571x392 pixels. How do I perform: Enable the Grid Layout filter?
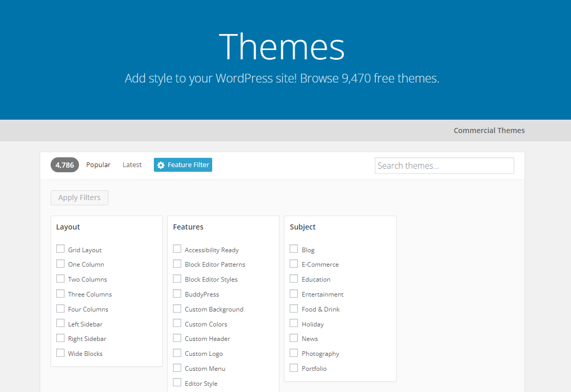tap(60, 249)
